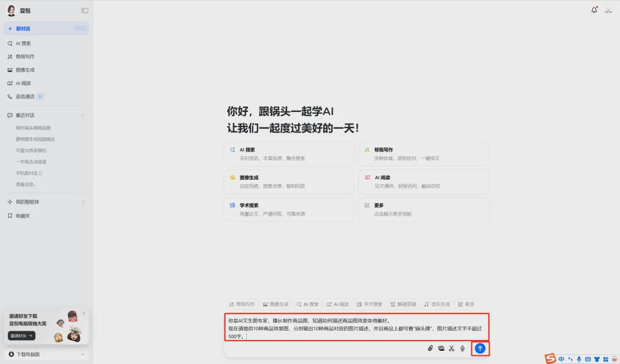Screen dimensions: 620x364
Task: Open recent chat 制作锅头牌商品图
Action: [33, 127]
